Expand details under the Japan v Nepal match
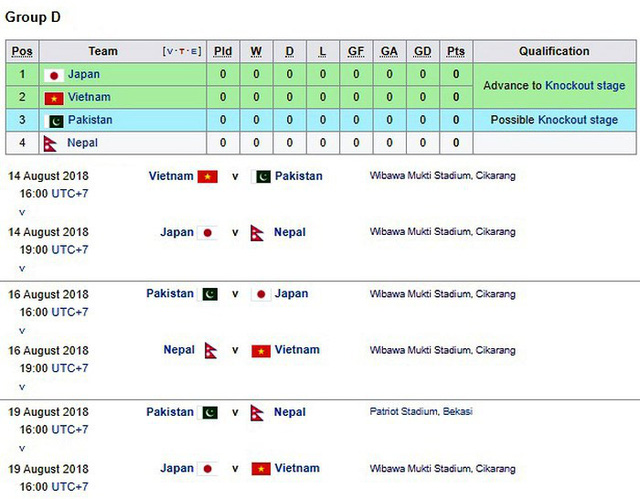 (21, 269)
